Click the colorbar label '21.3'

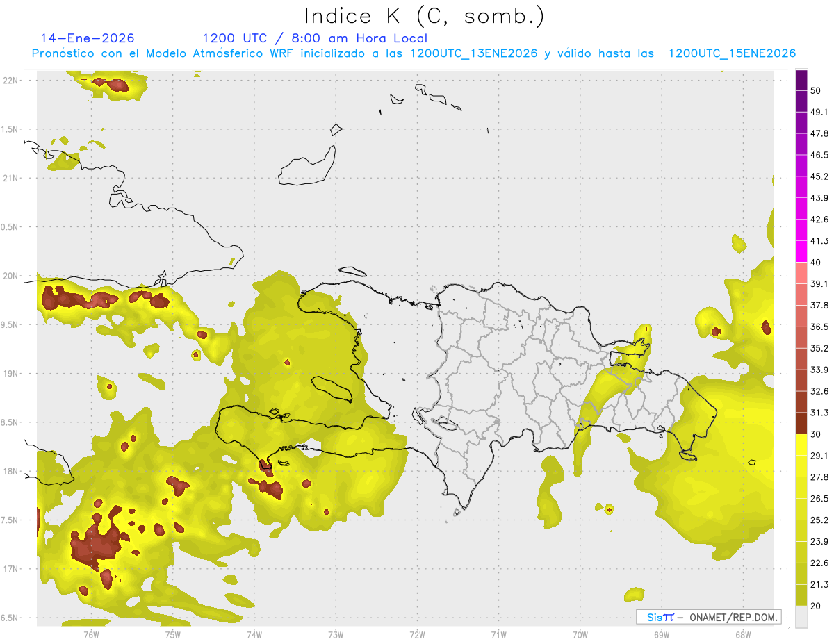tap(819, 584)
